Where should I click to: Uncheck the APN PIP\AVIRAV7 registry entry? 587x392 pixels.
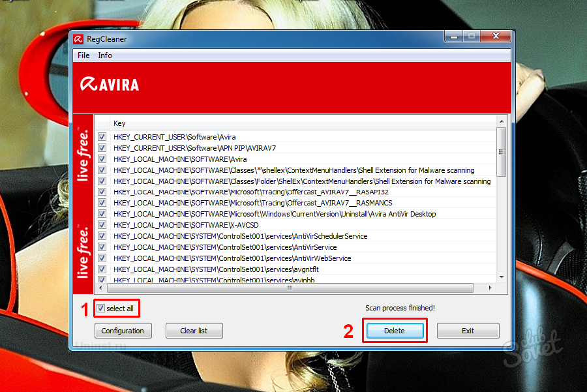click(x=102, y=148)
